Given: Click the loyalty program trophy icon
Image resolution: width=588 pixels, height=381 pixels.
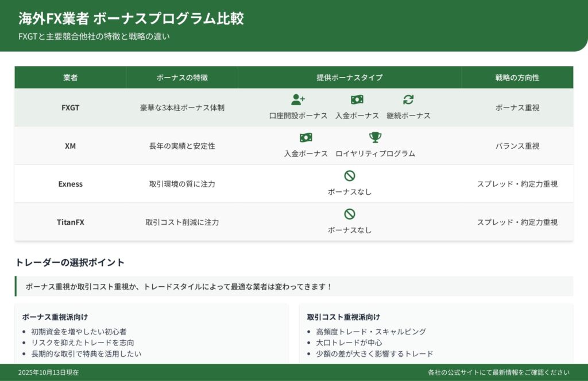Looking at the screenshot, I should 375,138.
